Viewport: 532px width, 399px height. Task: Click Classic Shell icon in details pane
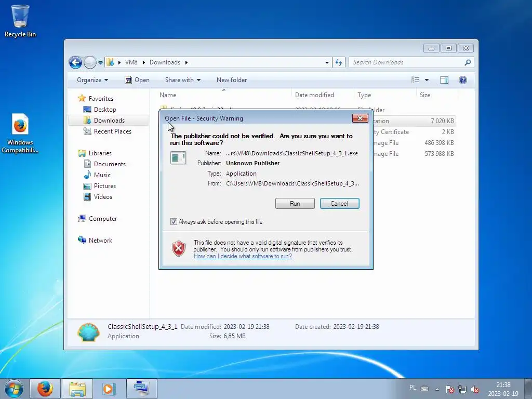[88, 331]
